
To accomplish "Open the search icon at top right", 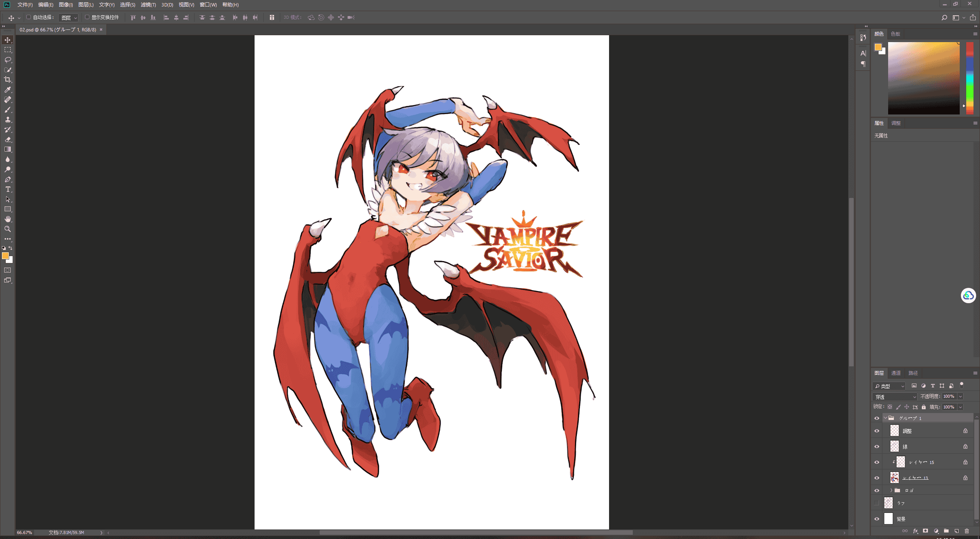I will coord(944,18).
